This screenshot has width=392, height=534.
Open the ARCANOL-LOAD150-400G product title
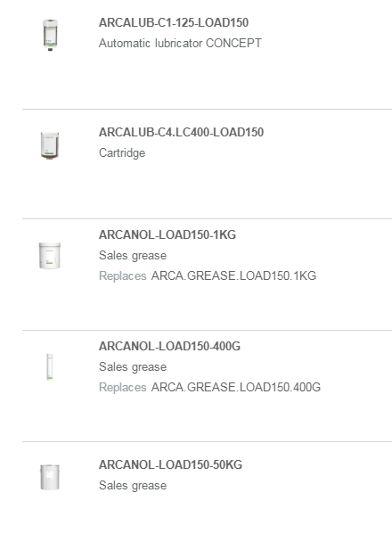point(169,346)
